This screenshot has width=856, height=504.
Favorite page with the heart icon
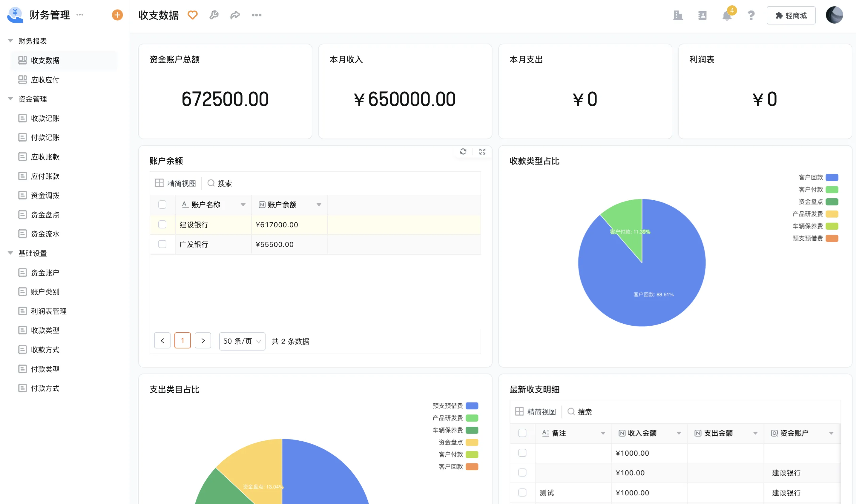coord(193,15)
